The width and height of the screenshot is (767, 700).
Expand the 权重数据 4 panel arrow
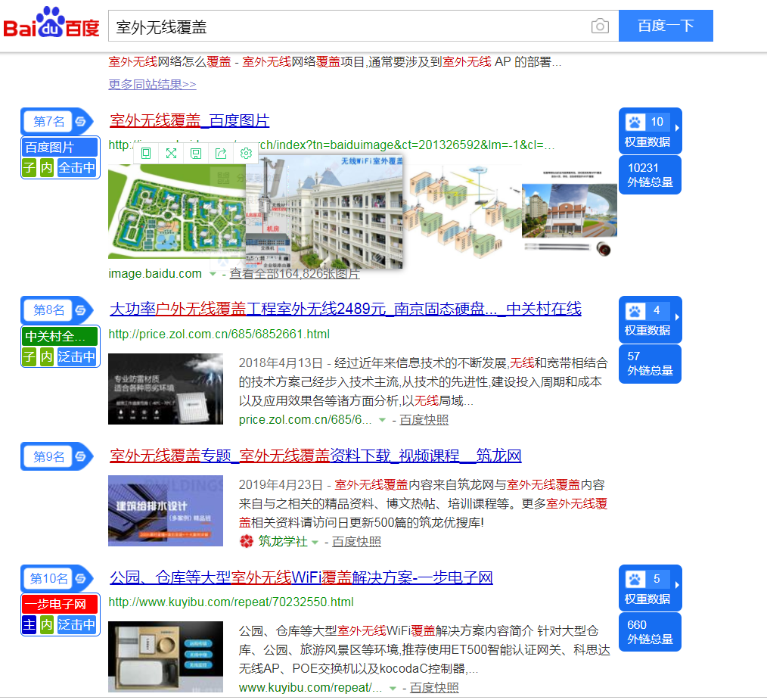[x=677, y=317]
